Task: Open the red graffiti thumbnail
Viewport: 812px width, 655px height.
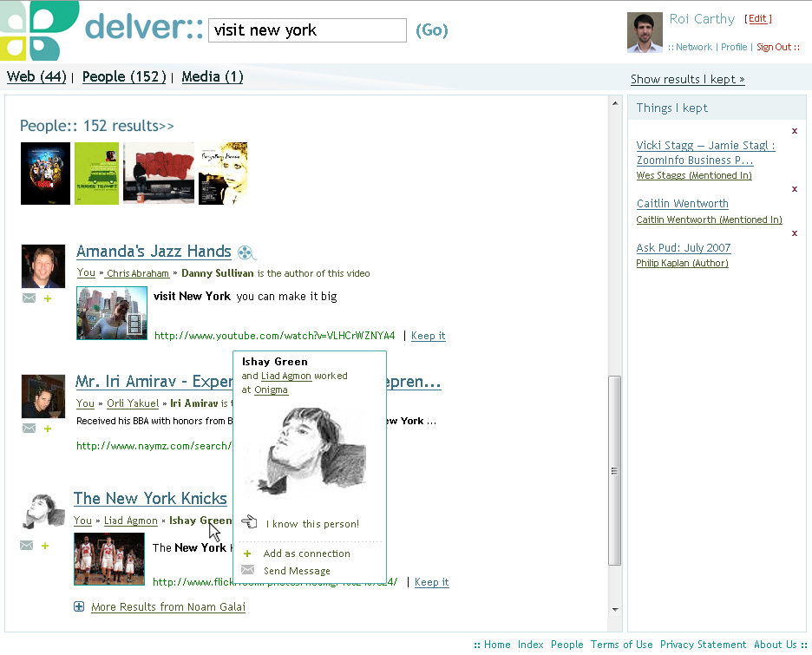Action: pyautogui.click(x=159, y=174)
